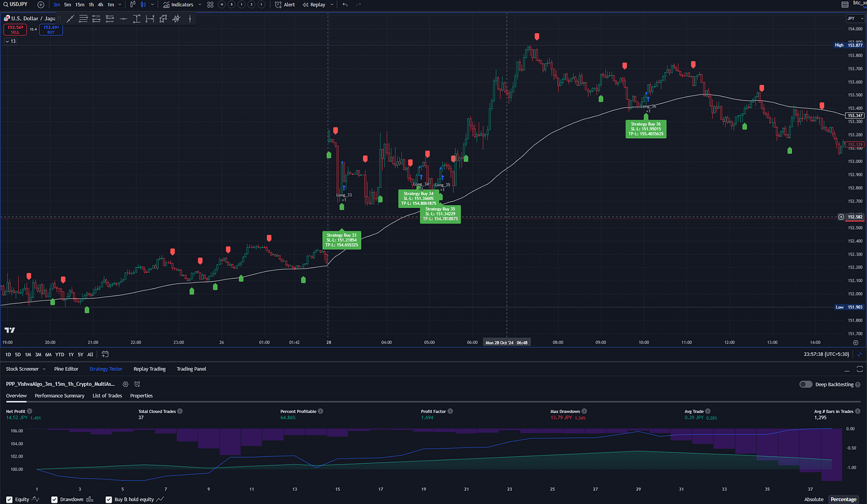Open the layout menu hamburger icon

[x=846, y=4]
